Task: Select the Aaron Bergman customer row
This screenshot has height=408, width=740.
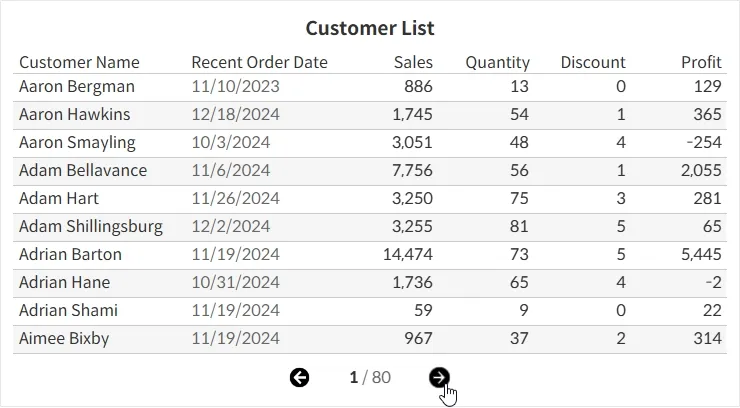Action: click(x=76, y=87)
